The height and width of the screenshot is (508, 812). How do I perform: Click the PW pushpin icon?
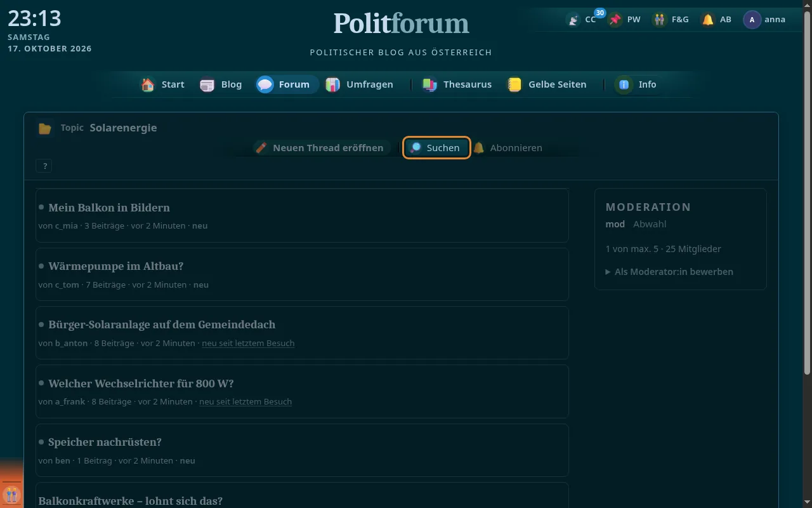[x=615, y=20]
